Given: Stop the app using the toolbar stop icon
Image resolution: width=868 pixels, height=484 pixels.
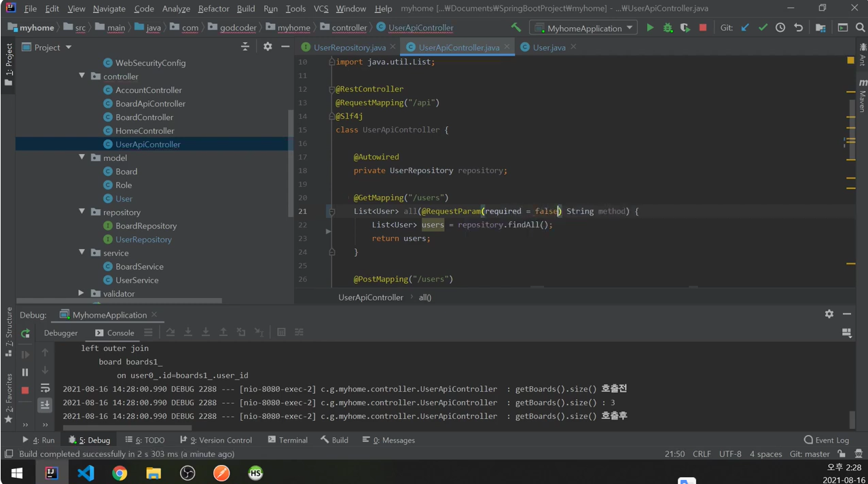Looking at the screenshot, I should coord(703,28).
